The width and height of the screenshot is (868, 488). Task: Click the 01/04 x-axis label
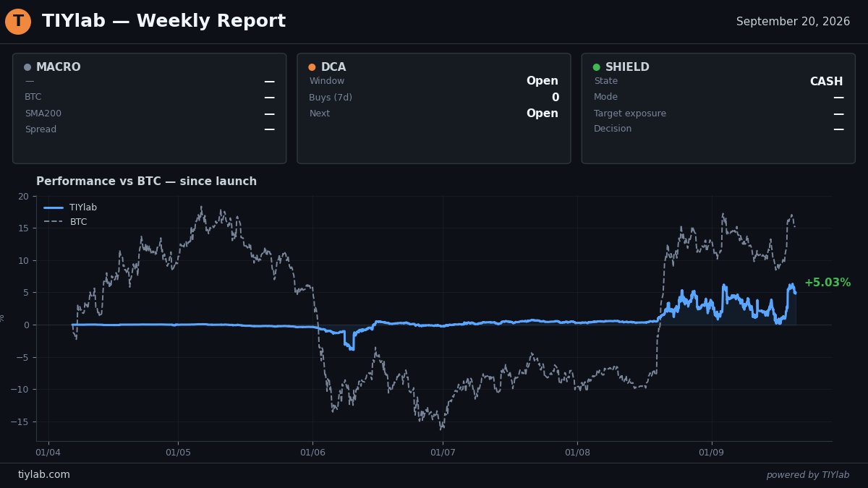(x=48, y=453)
